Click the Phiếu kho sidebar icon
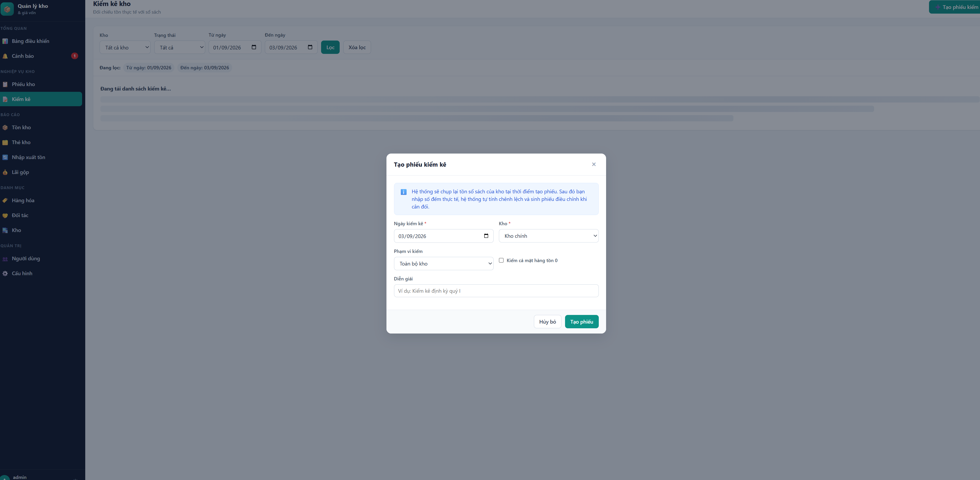This screenshot has height=480, width=980. pos(5,84)
